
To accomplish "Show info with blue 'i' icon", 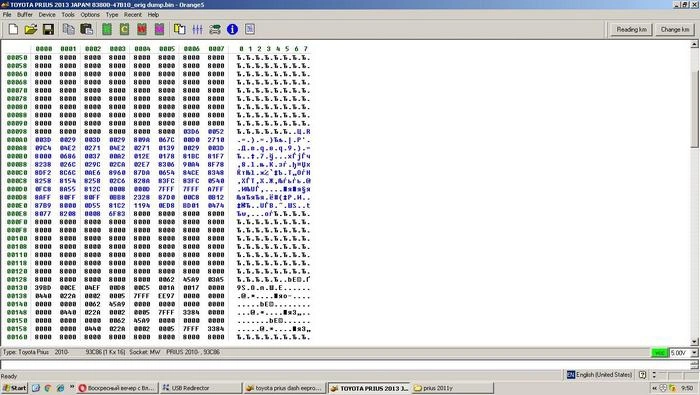I will (232, 29).
